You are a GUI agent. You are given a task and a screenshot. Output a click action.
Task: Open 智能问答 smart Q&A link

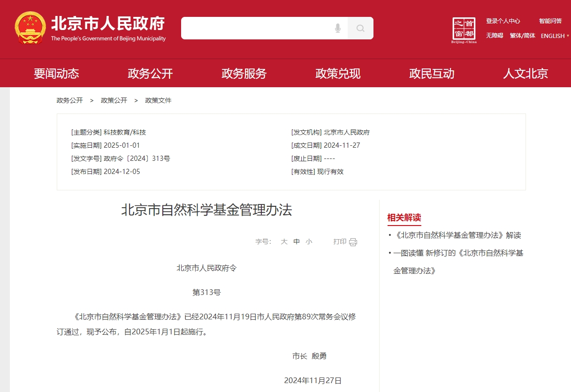click(550, 21)
